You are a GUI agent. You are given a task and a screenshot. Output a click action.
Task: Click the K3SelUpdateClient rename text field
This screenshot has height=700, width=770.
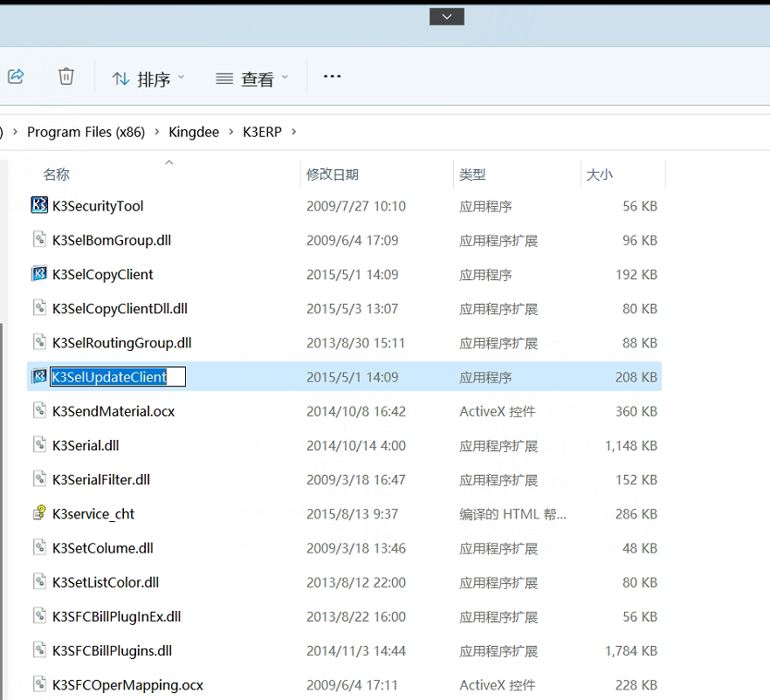click(x=118, y=376)
